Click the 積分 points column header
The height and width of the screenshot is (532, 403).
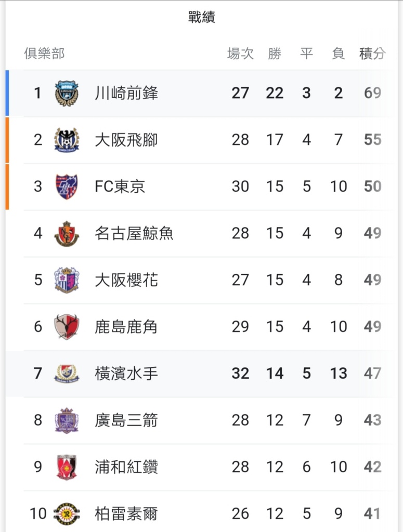click(x=372, y=54)
